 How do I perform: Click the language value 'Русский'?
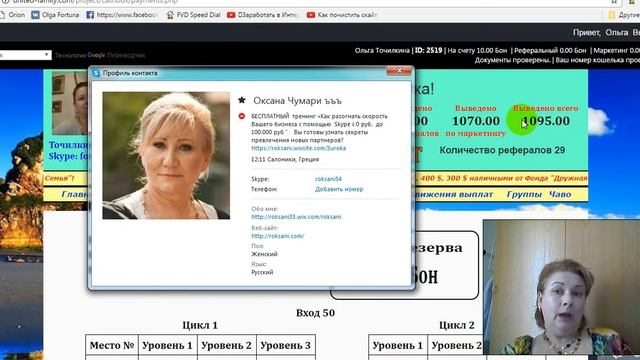[262, 272]
